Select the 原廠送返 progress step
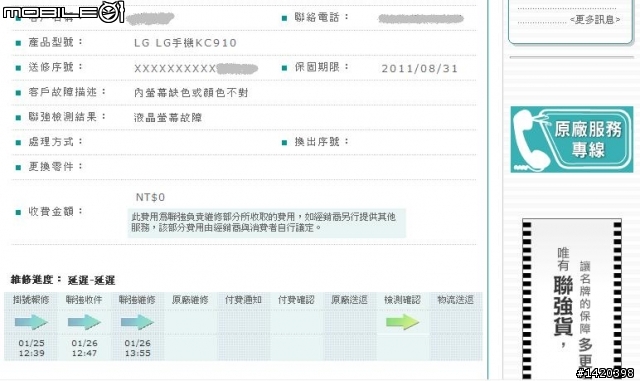Screen dimensions: 640x381 coord(349,300)
